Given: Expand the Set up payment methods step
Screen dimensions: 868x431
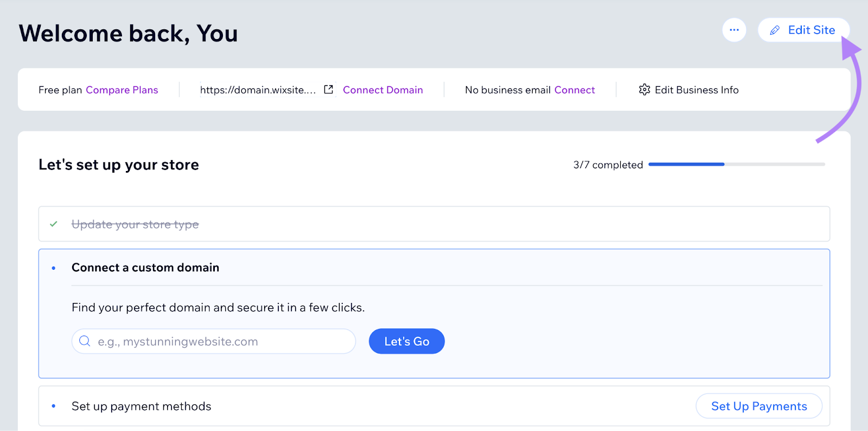Looking at the screenshot, I should click(x=142, y=406).
